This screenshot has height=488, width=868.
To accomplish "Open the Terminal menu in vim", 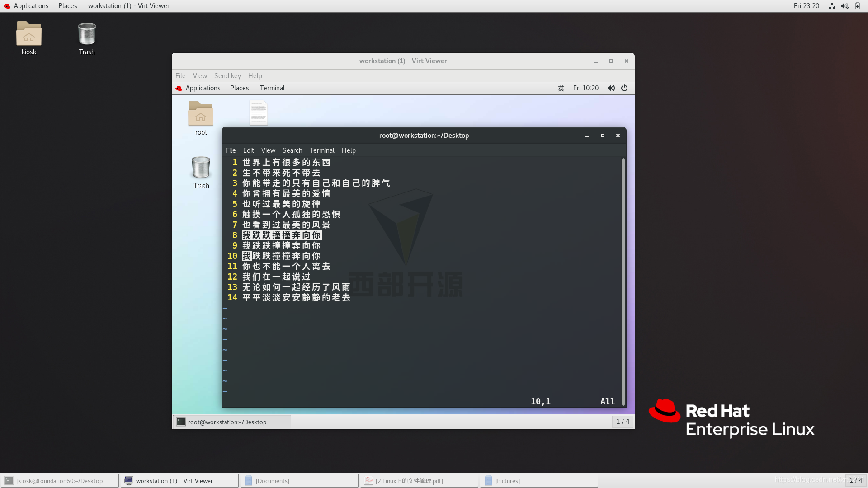I will point(322,150).
